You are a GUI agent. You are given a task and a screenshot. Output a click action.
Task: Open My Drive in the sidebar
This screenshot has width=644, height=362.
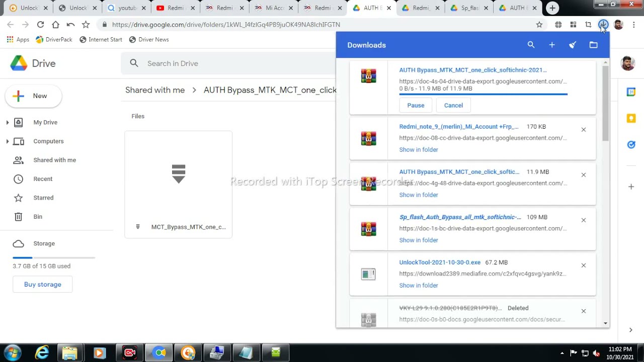click(x=45, y=122)
